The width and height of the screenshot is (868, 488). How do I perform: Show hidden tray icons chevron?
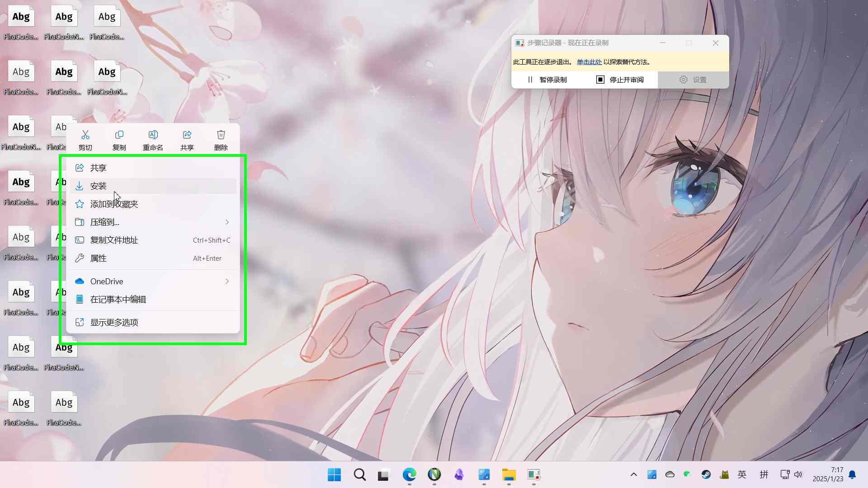pos(633,474)
